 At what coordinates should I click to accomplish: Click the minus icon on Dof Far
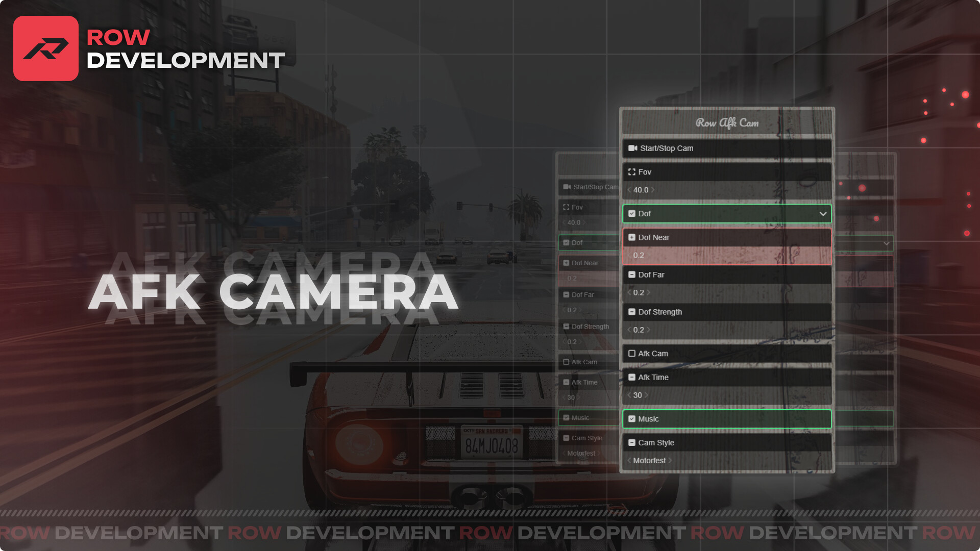click(x=632, y=274)
